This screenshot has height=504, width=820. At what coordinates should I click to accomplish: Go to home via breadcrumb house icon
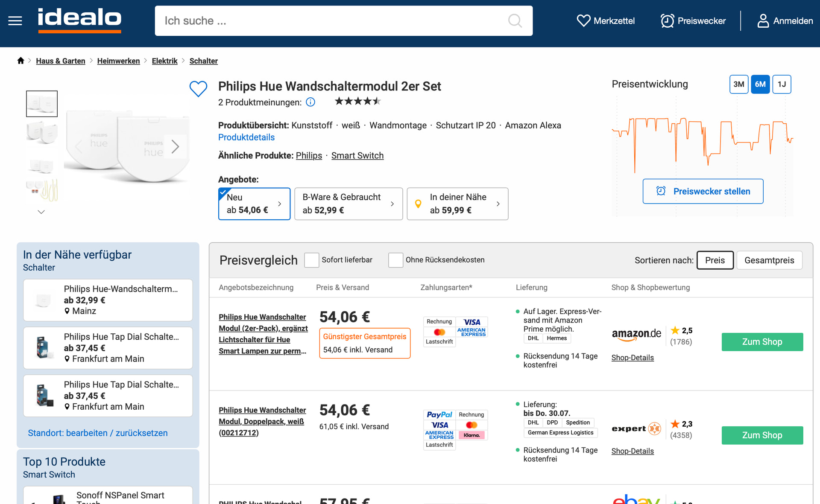point(20,61)
